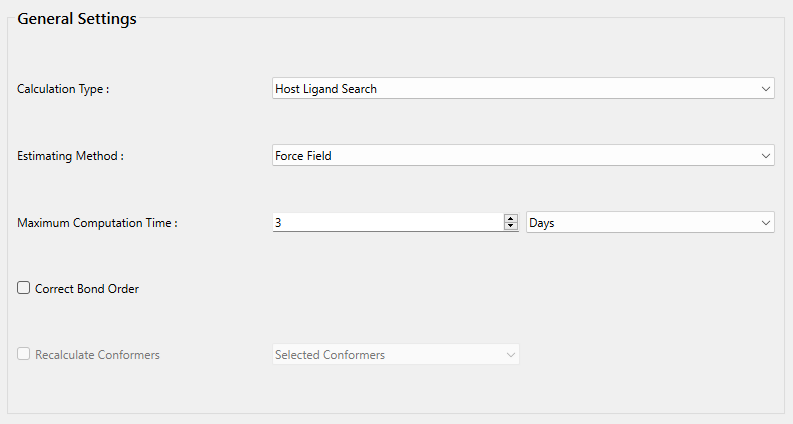Decrease computation time with down arrow
The image size is (793, 424).
pyautogui.click(x=511, y=227)
